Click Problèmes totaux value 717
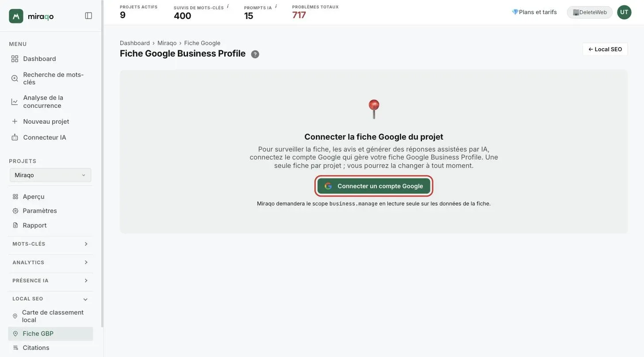Screen dimensions: 644x357 point(299,15)
